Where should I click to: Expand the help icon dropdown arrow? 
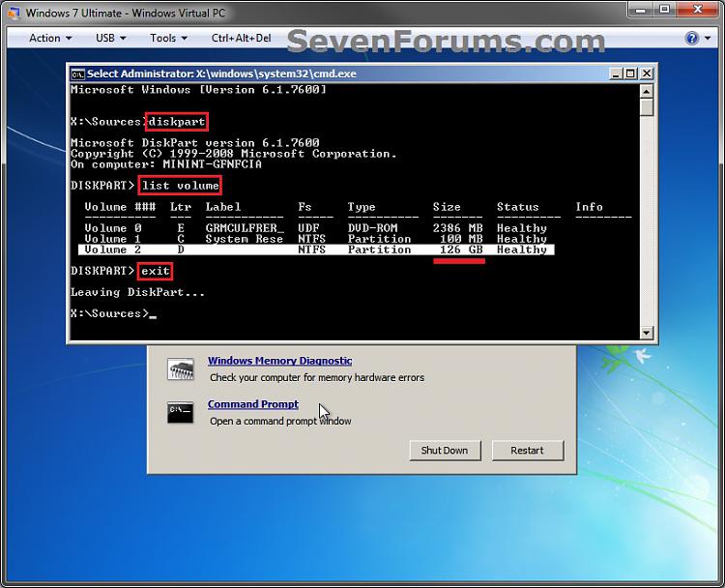pos(708,39)
